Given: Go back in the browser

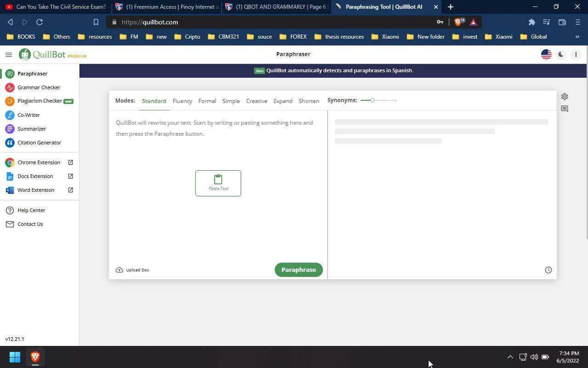Looking at the screenshot, I should [10, 22].
